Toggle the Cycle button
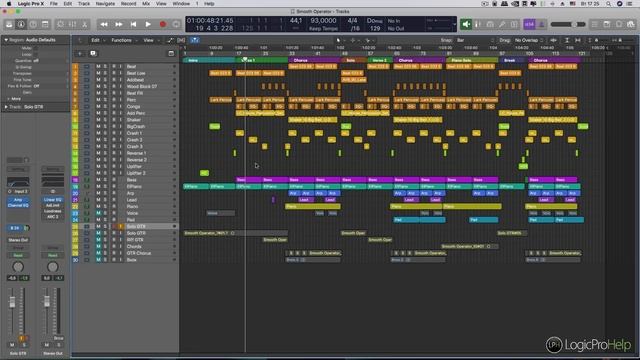The height and width of the screenshot is (360, 640). click(x=176, y=24)
